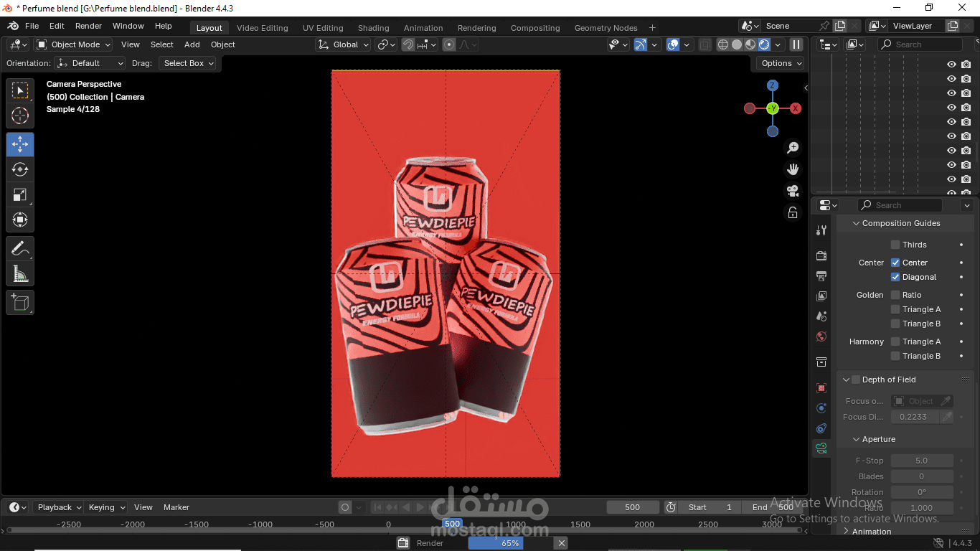
Task: Select the Annotate tool
Action: point(20,249)
